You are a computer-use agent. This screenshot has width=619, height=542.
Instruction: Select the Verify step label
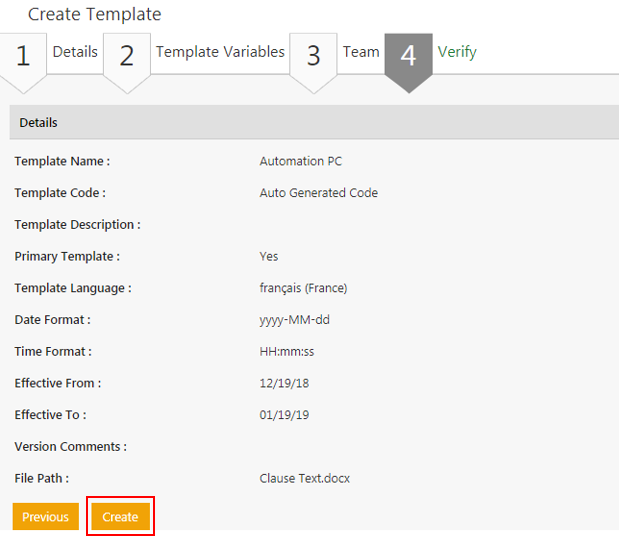[x=457, y=52]
